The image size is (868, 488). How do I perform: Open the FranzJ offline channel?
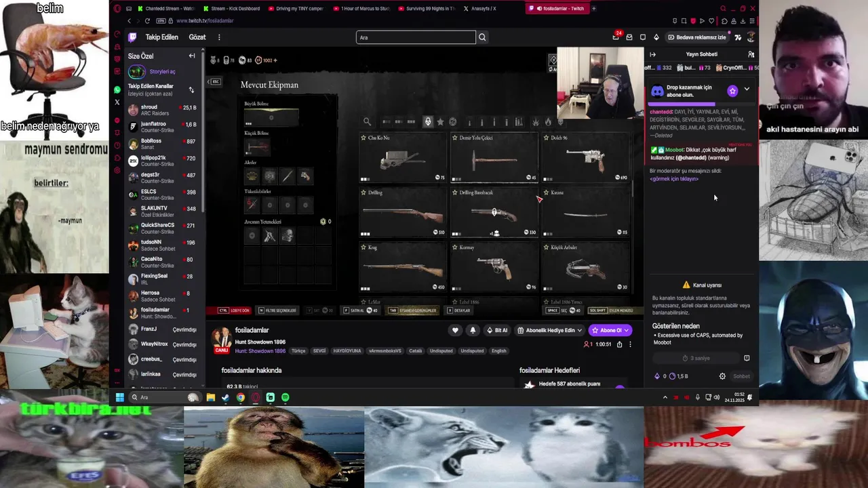(162, 329)
